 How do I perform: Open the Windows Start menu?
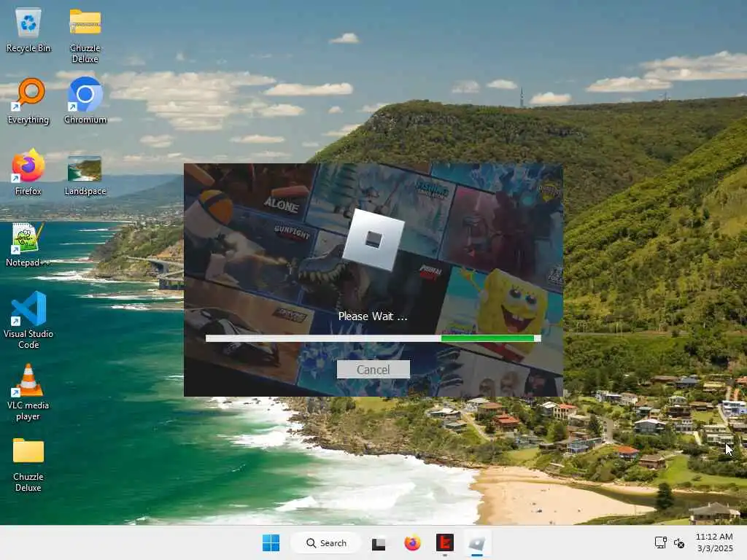[271, 542]
